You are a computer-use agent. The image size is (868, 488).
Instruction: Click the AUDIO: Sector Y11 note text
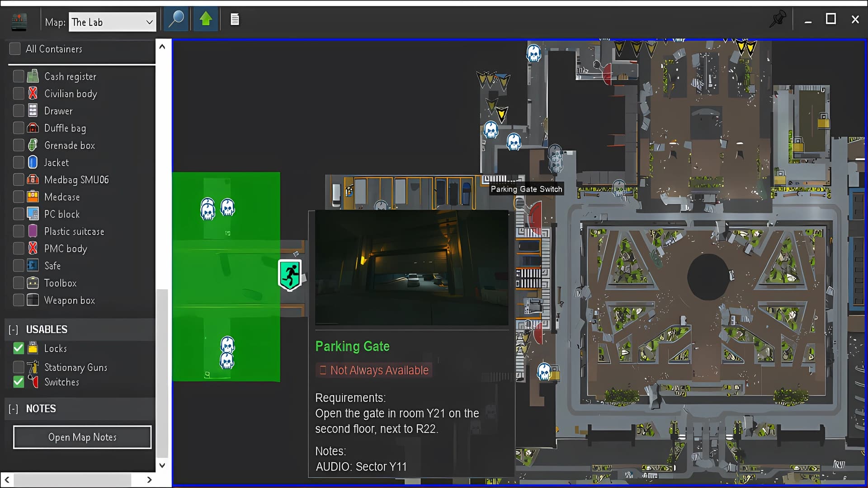[361, 466]
